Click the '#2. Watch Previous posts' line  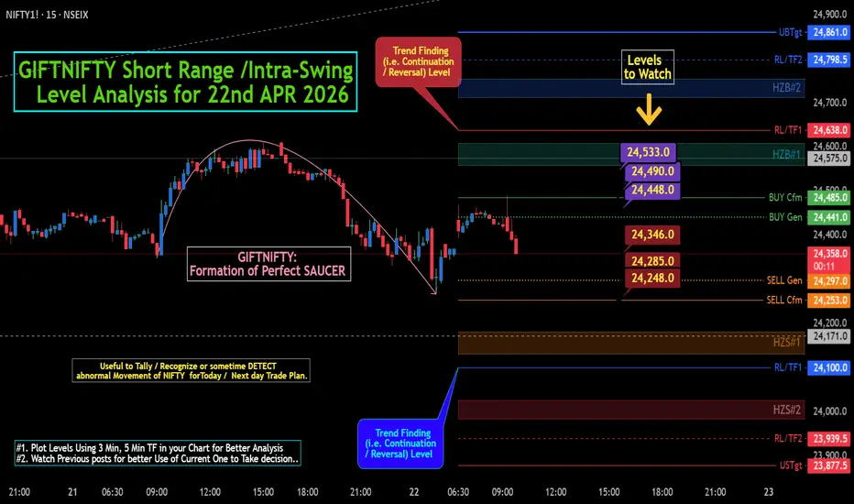pos(158,459)
